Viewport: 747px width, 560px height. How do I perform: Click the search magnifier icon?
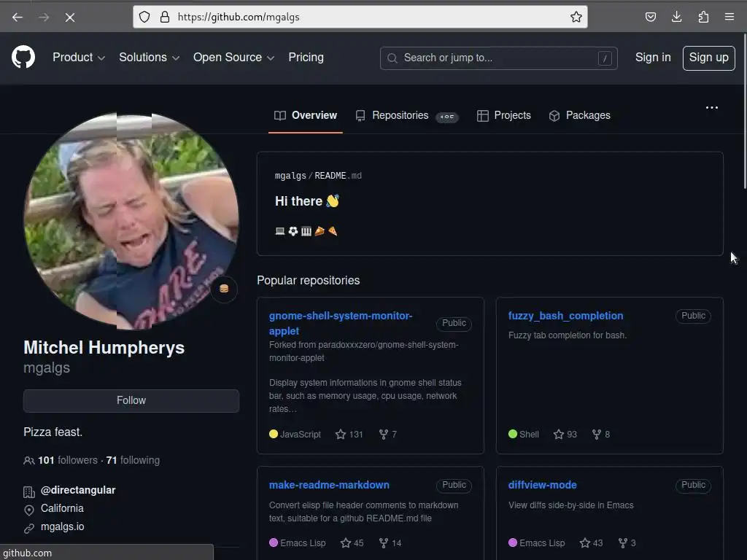tap(392, 58)
